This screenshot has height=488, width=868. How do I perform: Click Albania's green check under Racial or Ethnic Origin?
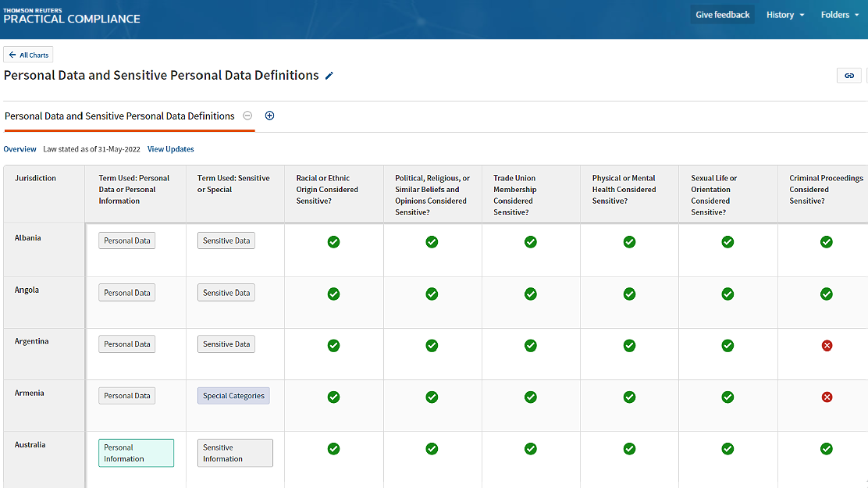pyautogui.click(x=333, y=242)
